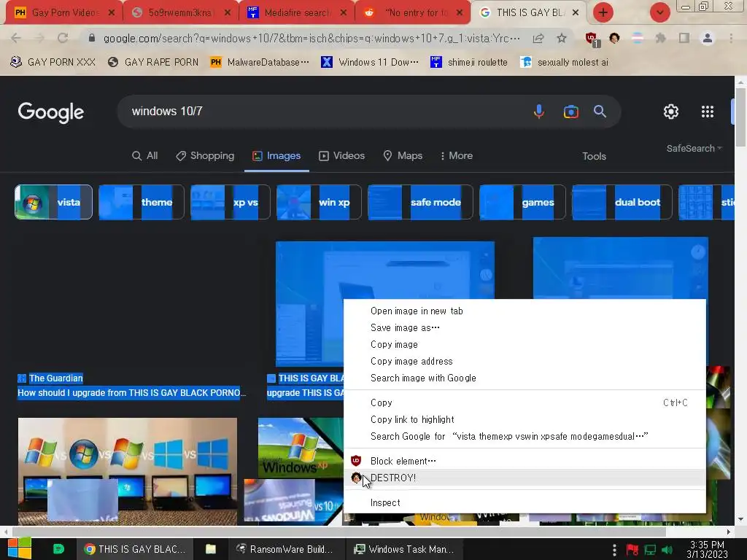The height and width of the screenshot is (560, 747).
Task: Open the extensions puzzle-piece menu
Action: (660, 38)
